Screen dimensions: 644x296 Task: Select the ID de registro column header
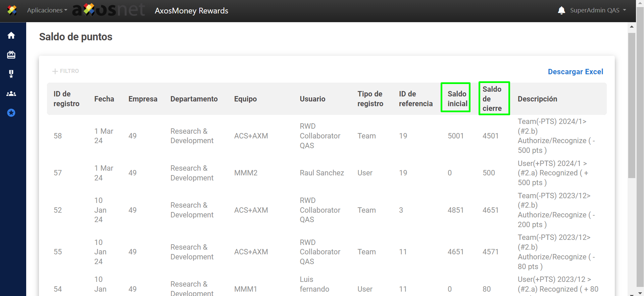click(x=66, y=99)
